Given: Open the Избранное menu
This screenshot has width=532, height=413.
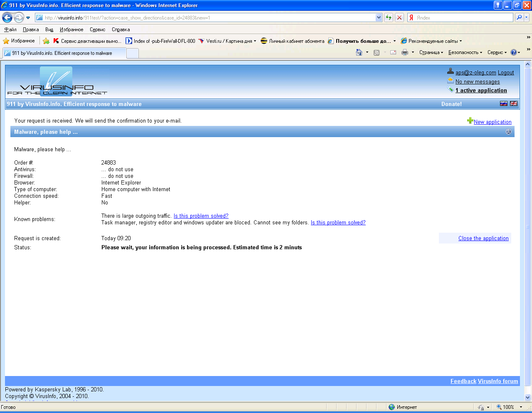Looking at the screenshot, I should [x=71, y=29].
